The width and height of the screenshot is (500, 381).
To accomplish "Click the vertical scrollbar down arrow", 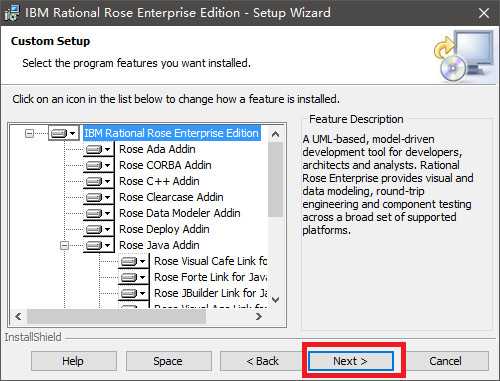I will coord(275,300).
